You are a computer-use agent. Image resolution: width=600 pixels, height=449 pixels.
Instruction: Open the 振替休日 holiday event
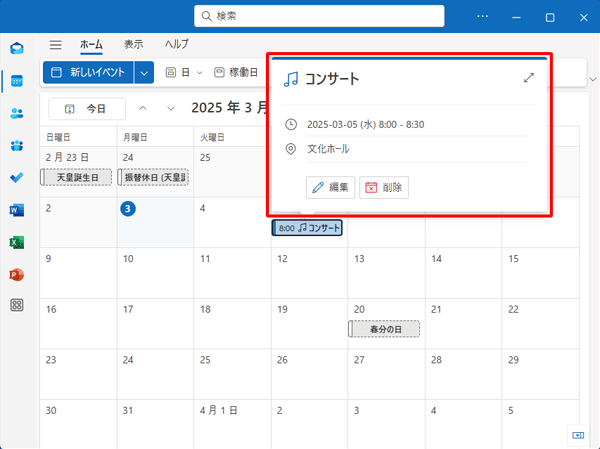click(x=153, y=177)
